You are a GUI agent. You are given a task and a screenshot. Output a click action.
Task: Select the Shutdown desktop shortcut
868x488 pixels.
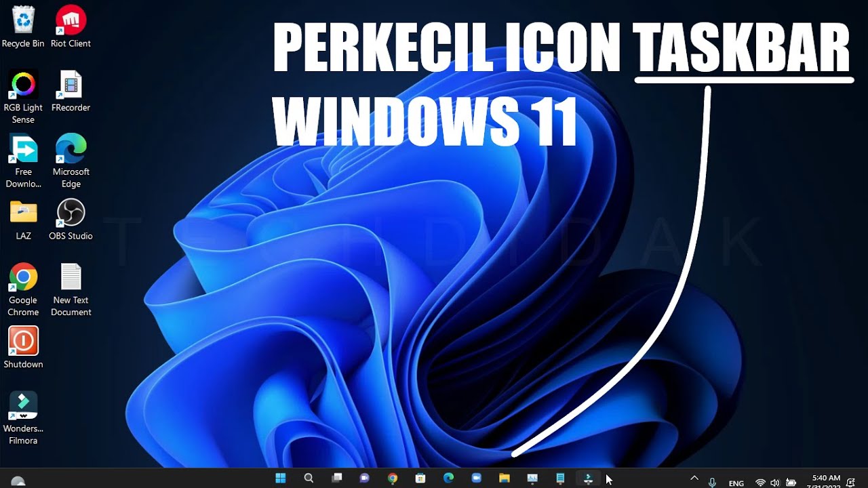pos(23,348)
